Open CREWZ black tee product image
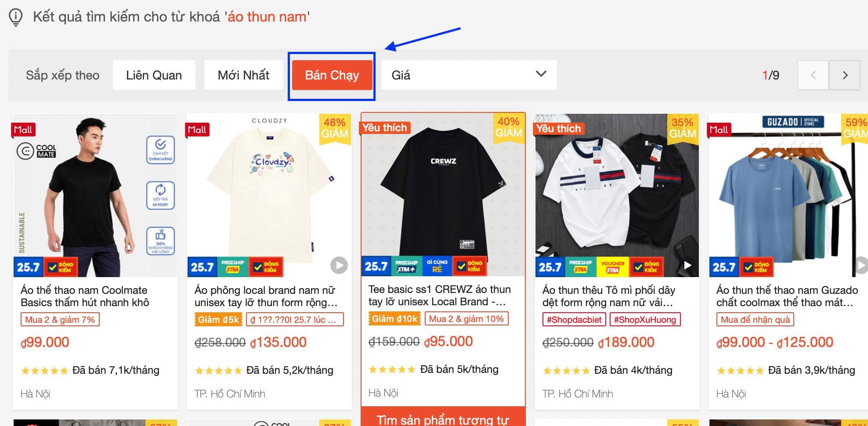The image size is (868, 426). (x=443, y=195)
